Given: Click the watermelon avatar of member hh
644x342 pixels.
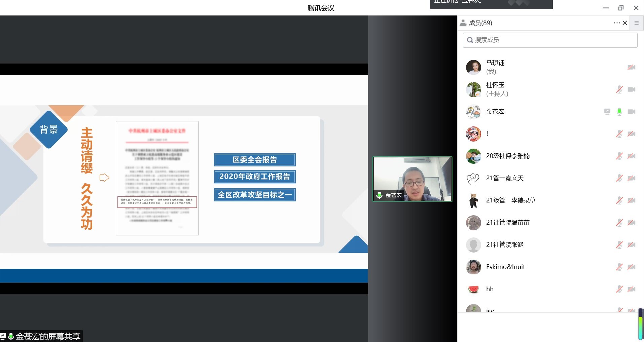Looking at the screenshot, I should click(473, 289).
